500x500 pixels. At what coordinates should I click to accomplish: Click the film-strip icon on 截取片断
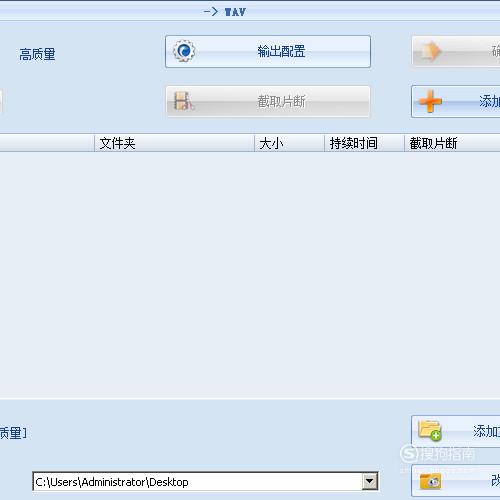coord(184,101)
